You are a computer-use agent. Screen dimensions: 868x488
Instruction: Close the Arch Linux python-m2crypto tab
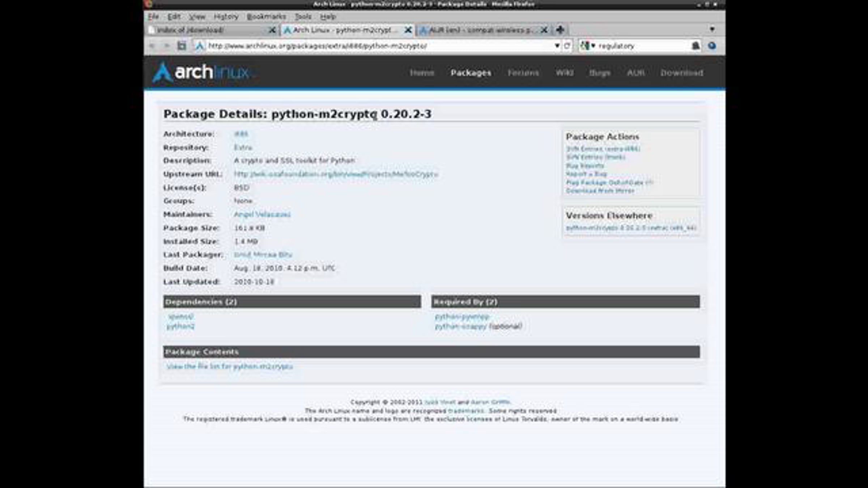[408, 30]
